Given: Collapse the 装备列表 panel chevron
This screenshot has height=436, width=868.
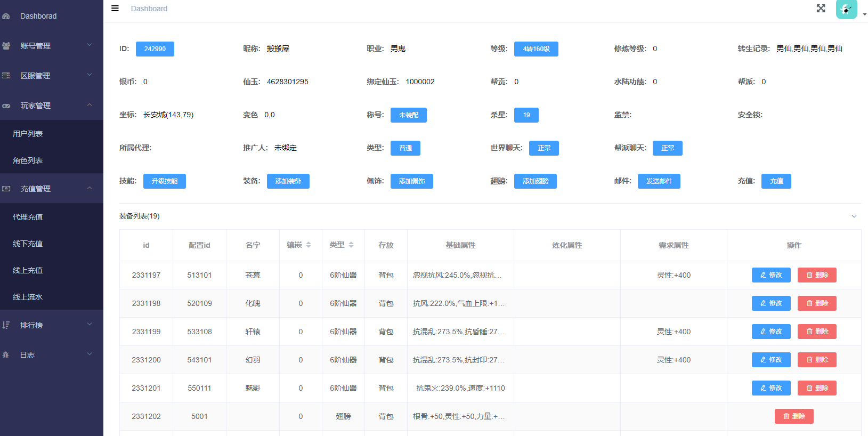Looking at the screenshot, I should [854, 216].
